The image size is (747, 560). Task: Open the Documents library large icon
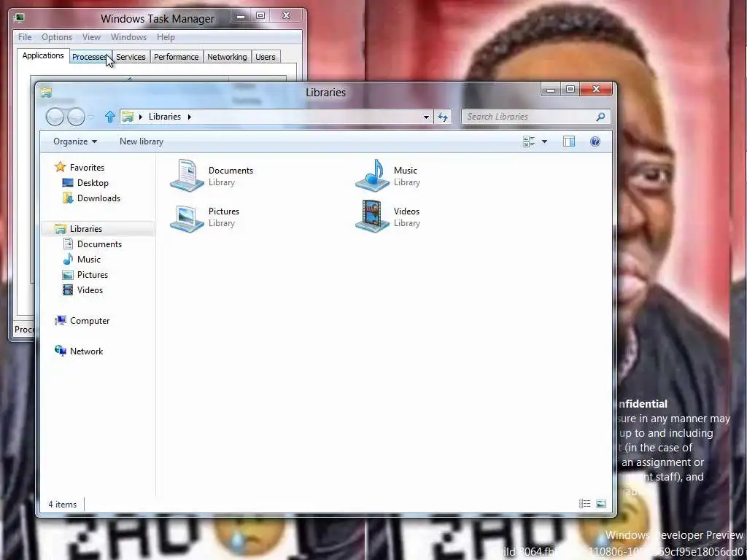(x=187, y=176)
